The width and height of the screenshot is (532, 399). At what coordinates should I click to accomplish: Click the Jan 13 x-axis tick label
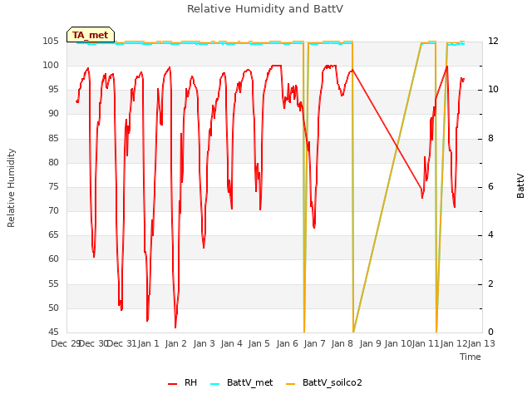coord(481,343)
